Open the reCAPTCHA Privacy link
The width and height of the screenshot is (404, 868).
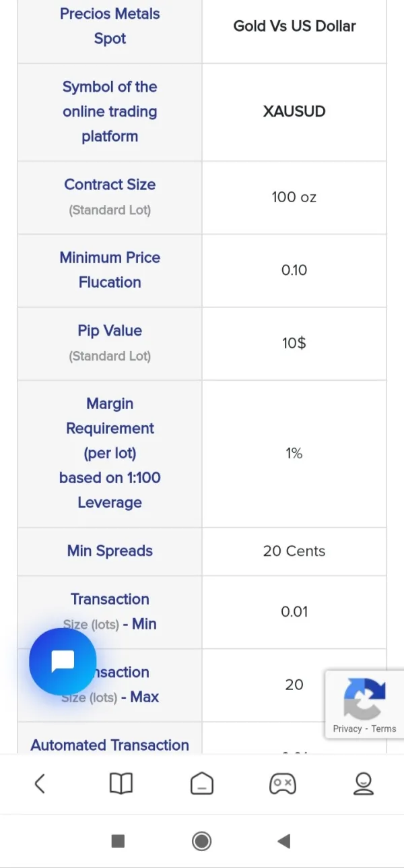(347, 728)
